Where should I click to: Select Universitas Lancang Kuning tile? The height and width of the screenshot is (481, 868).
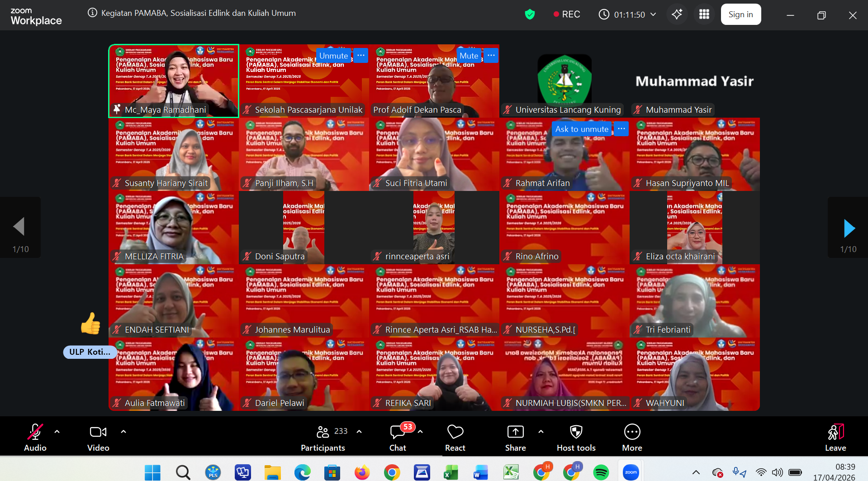pyautogui.click(x=564, y=81)
